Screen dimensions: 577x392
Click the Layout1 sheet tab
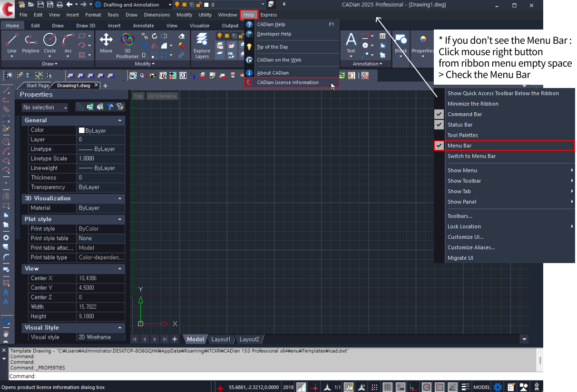(x=221, y=339)
